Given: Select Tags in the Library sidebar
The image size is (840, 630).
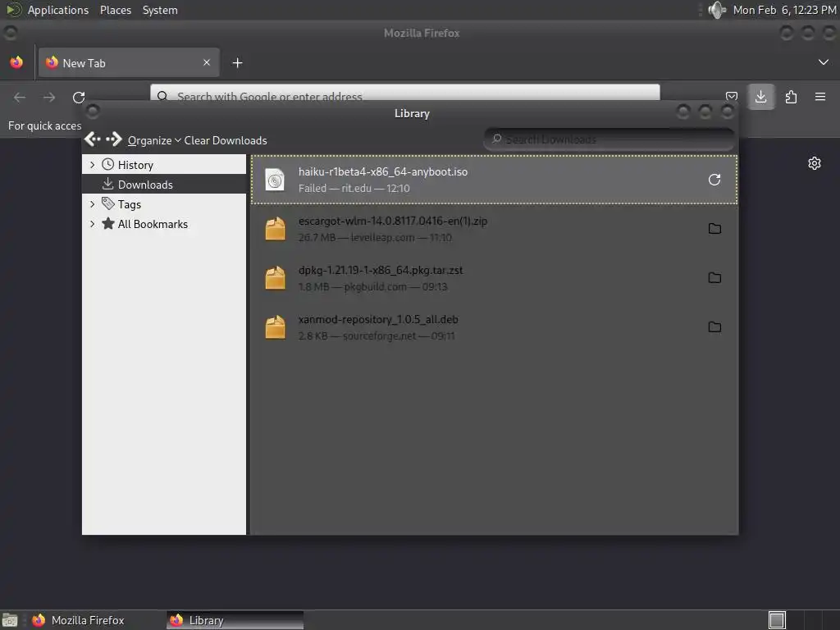Looking at the screenshot, I should [x=164, y=204].
